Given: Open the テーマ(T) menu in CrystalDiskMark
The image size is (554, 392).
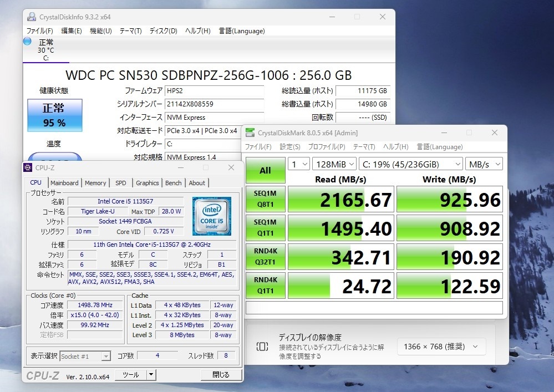Looking at the screenshot, I should (364, 146).
